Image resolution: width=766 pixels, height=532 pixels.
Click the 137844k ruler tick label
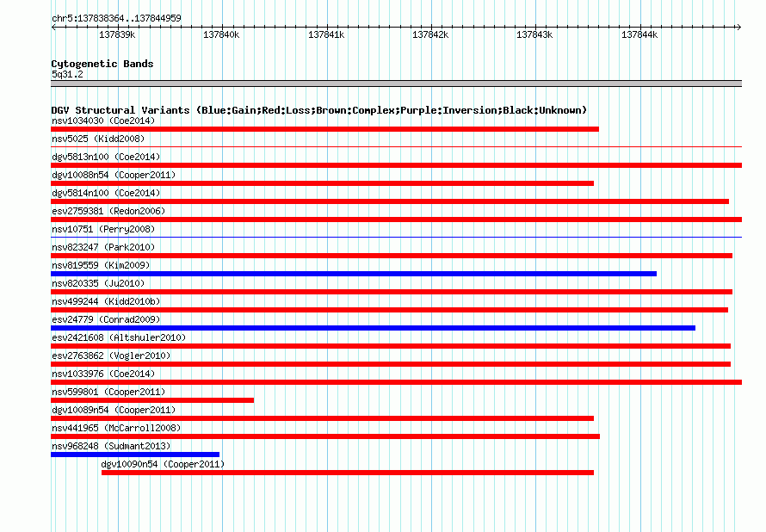[639, 35]
